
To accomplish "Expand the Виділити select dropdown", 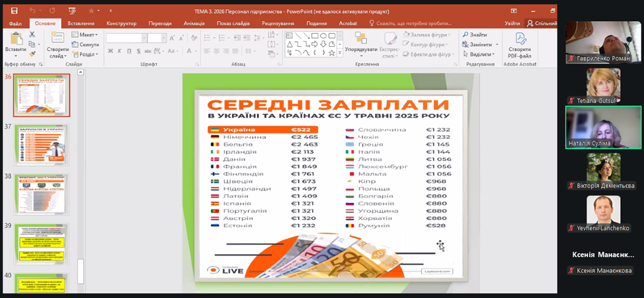I will [481, 54].
